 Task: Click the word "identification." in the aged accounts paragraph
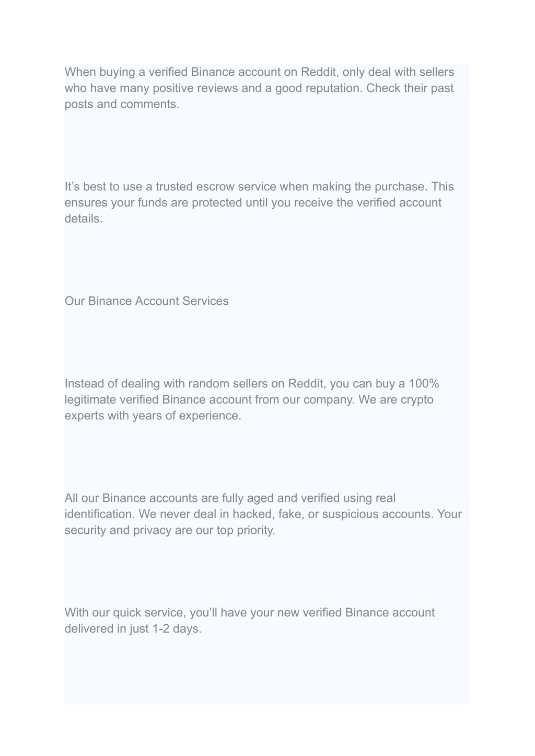click(100, 514)
